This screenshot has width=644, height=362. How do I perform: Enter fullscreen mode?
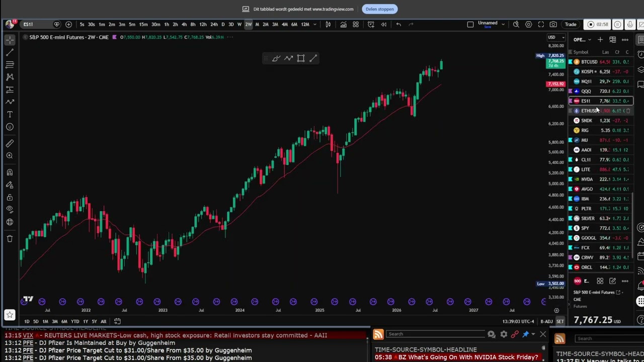541,24
